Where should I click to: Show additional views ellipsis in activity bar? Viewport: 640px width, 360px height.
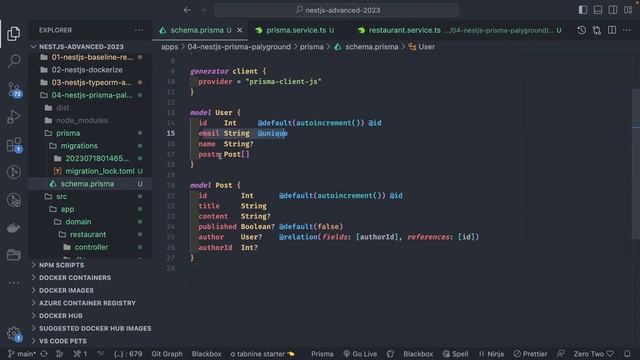click(x=13, y=283)
